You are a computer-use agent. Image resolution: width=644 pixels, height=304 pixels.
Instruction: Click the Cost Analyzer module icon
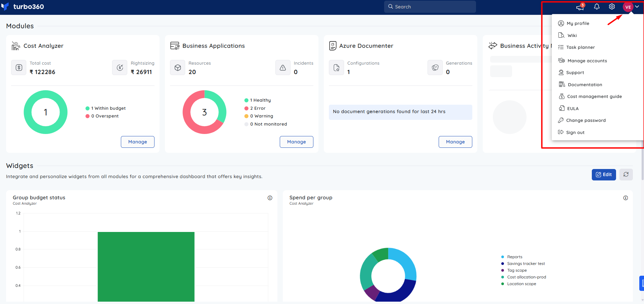tap(16, 46)
